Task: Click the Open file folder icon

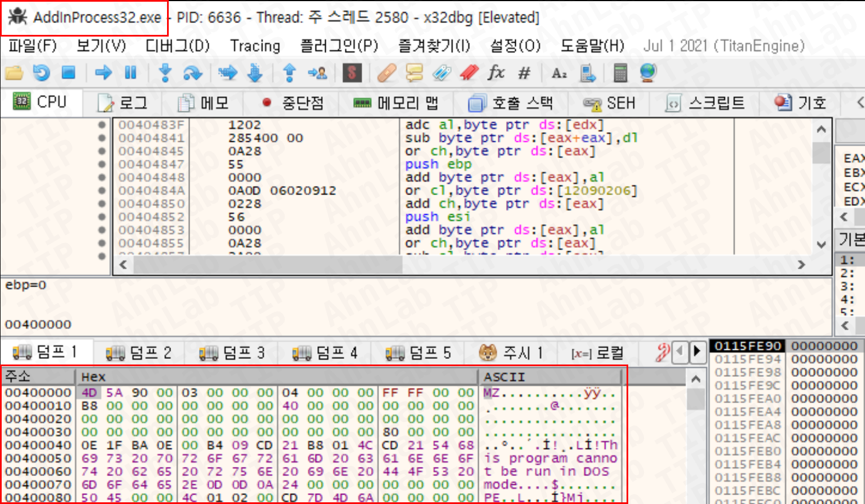Action: [x=13, y=73]
